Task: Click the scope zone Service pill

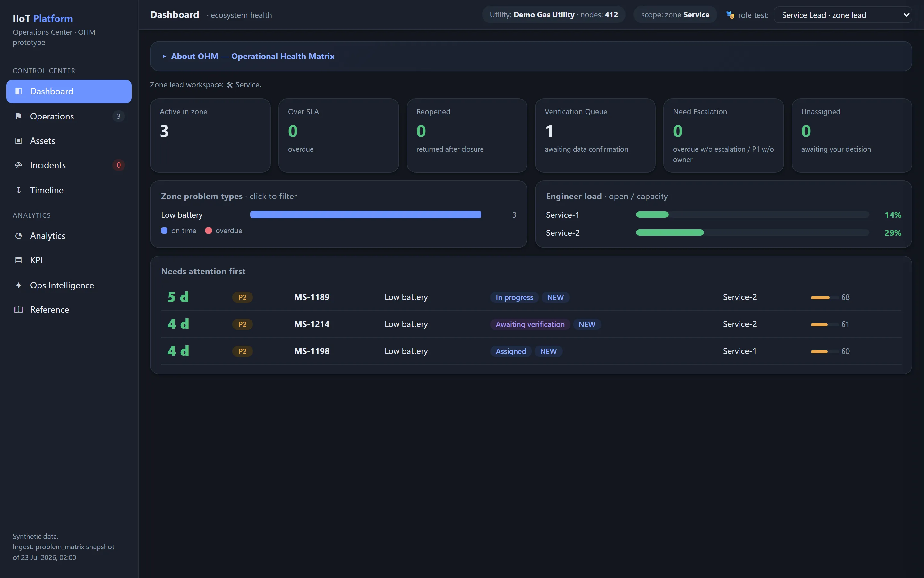Action: [675, 15]
